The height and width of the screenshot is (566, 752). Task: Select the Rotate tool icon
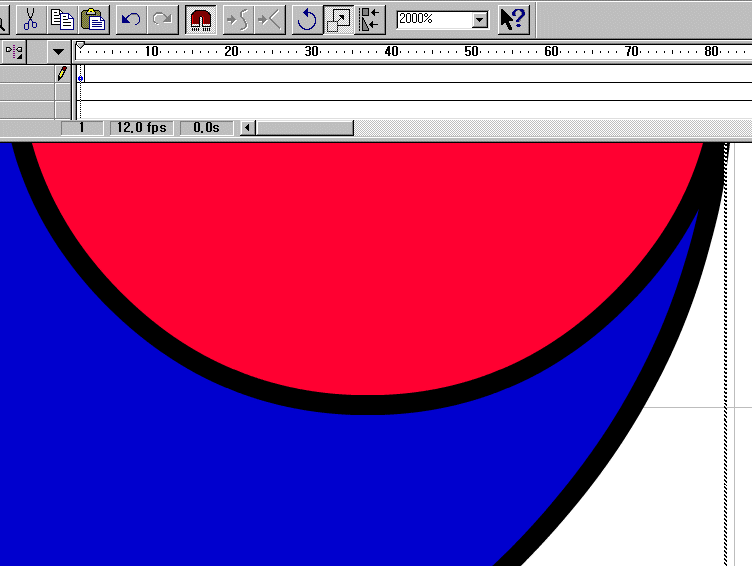pyautogui.click(x=307, y=20)
